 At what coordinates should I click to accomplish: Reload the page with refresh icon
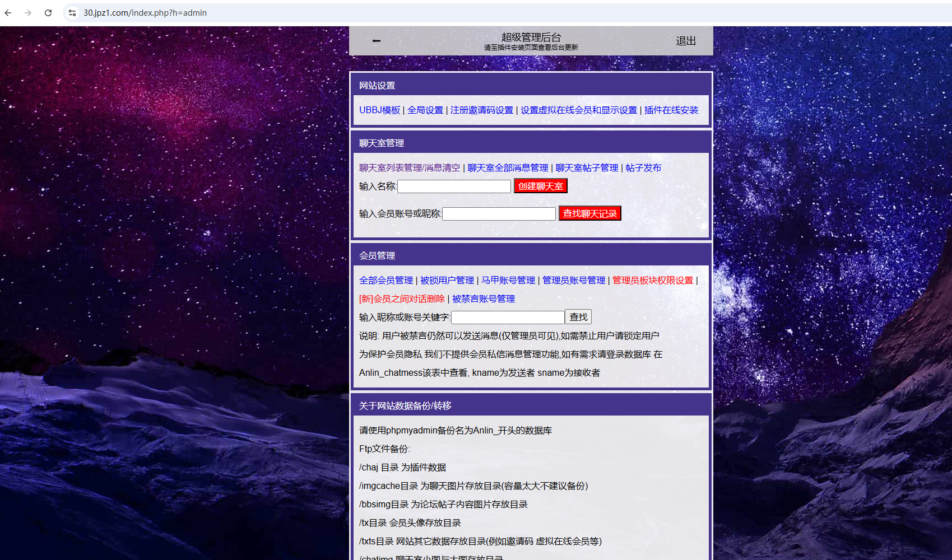[48, 13]
